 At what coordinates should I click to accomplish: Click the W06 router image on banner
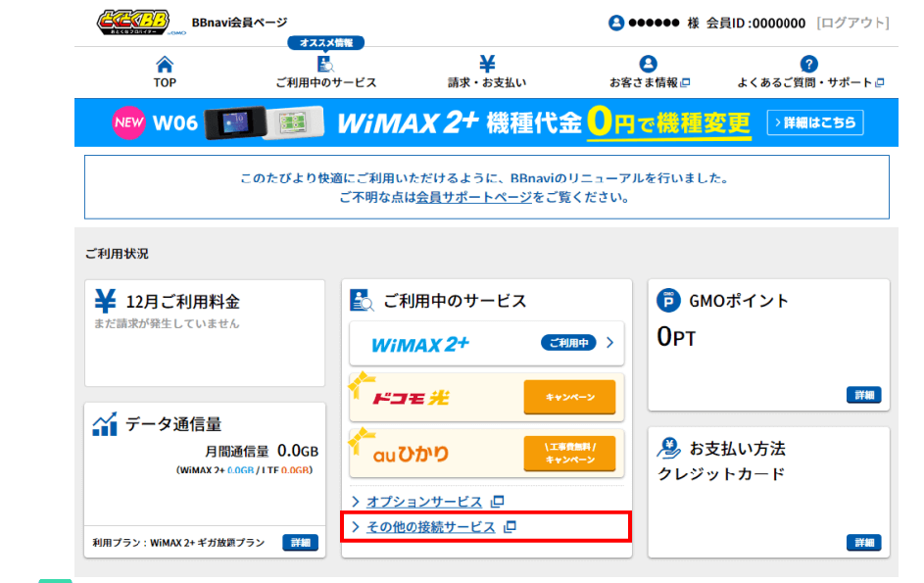[264, 122]
